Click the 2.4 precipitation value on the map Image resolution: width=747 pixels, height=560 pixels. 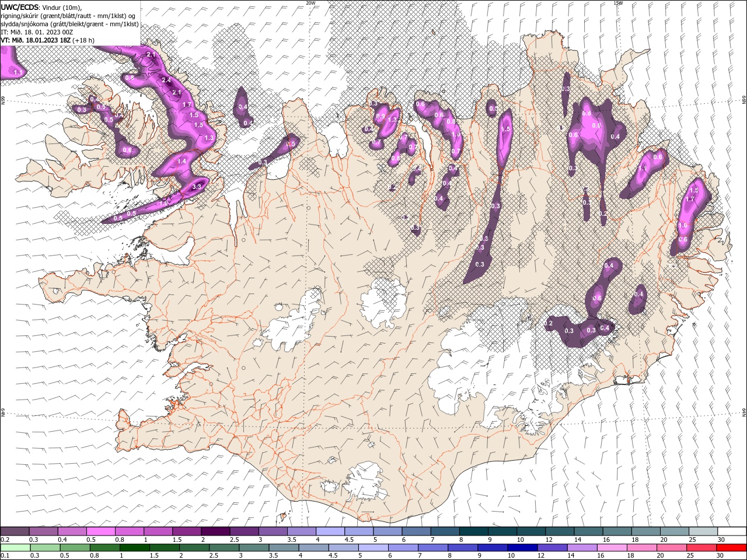(x=166, y=80)
